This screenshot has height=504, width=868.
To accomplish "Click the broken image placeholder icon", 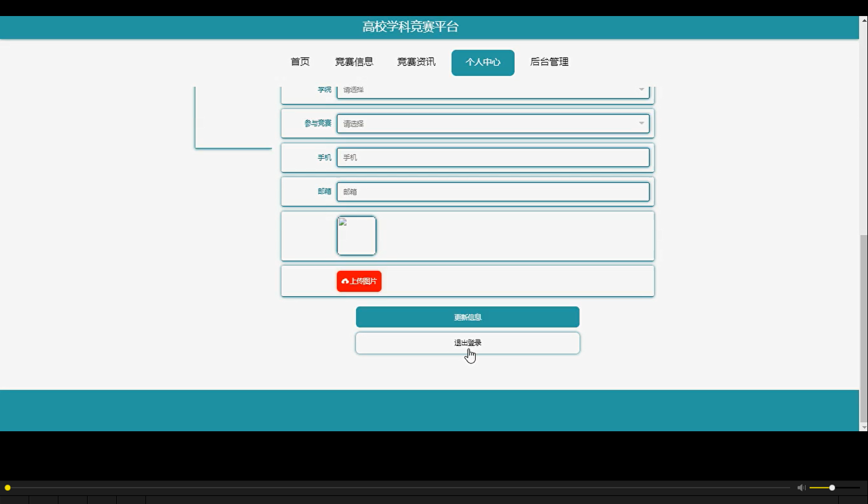I will point(342,223).
